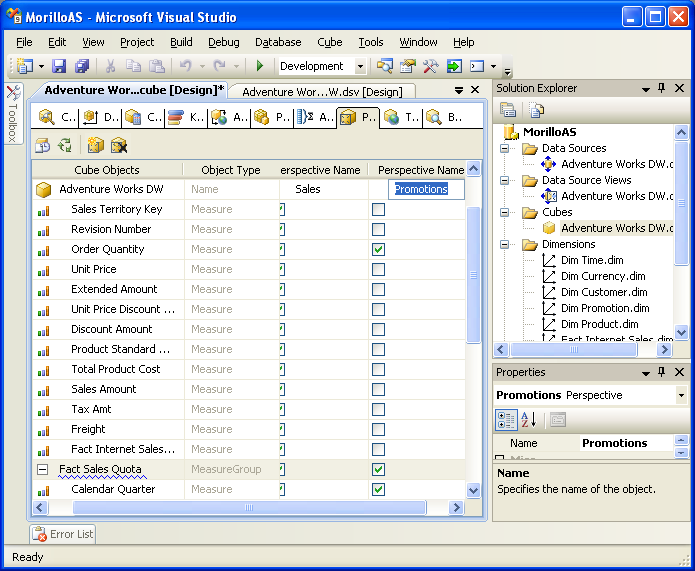Check Extended Amount for Promotions perspective
Viewport: 695px width, 571px height.
coord(378,289)
